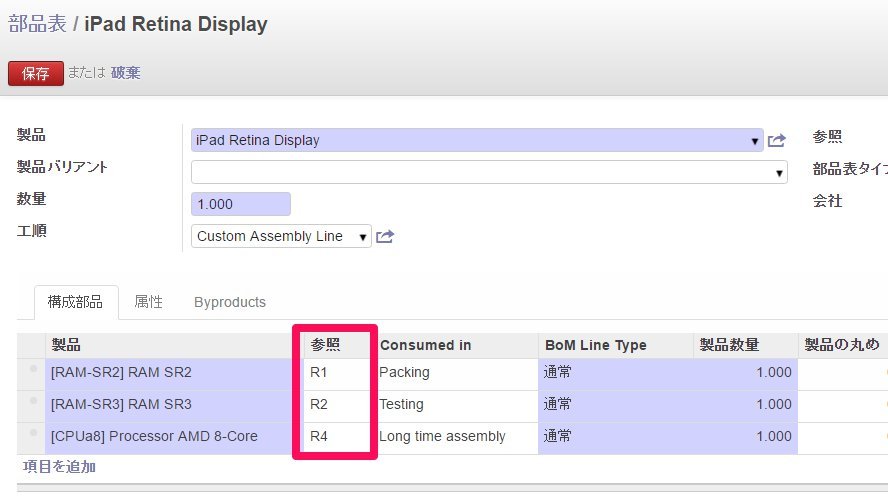
Task: Open external link icon beside Custom Assembly Line
Action: click(385, 236)
